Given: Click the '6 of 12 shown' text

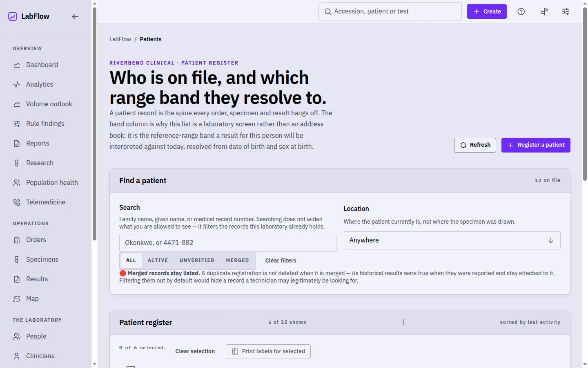Looking at the screenshot, I should tap(287, 322).
